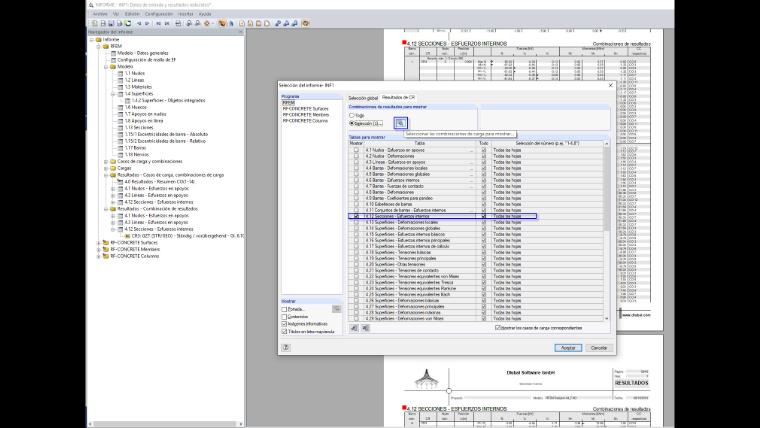Click the 4.6 Barras - Esfuerzos internos row
The image size is (760, 428).
point(476,180)
